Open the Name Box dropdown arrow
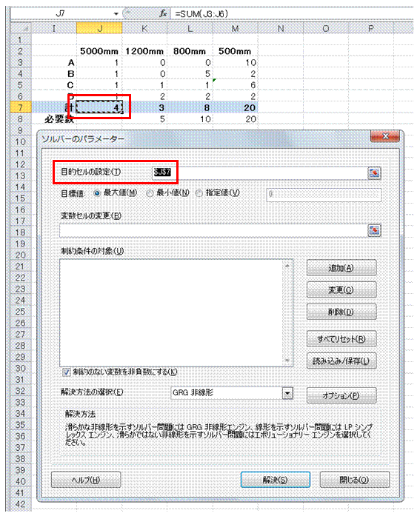This screenshot has height=516, width=420. click(116, 14)
